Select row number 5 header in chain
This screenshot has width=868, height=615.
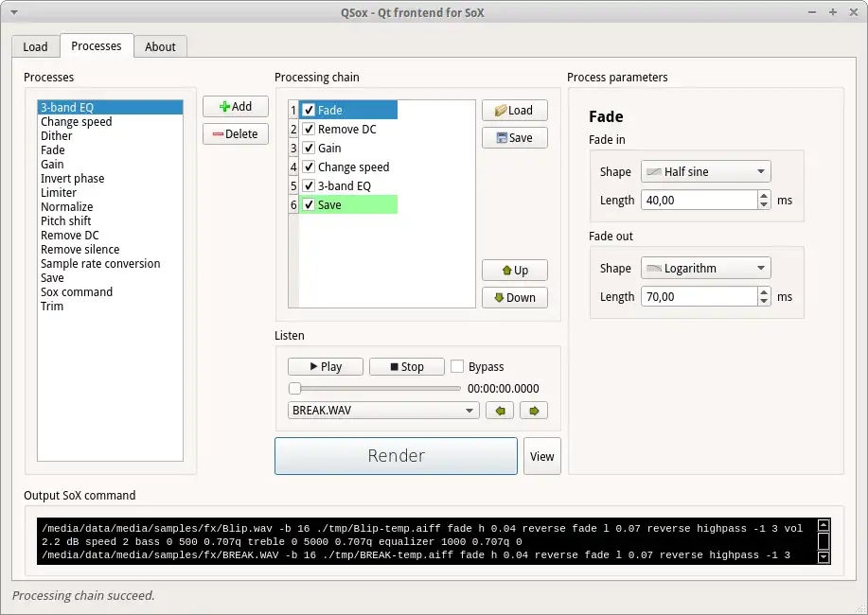pyautogui.click(x=293, y=186)
